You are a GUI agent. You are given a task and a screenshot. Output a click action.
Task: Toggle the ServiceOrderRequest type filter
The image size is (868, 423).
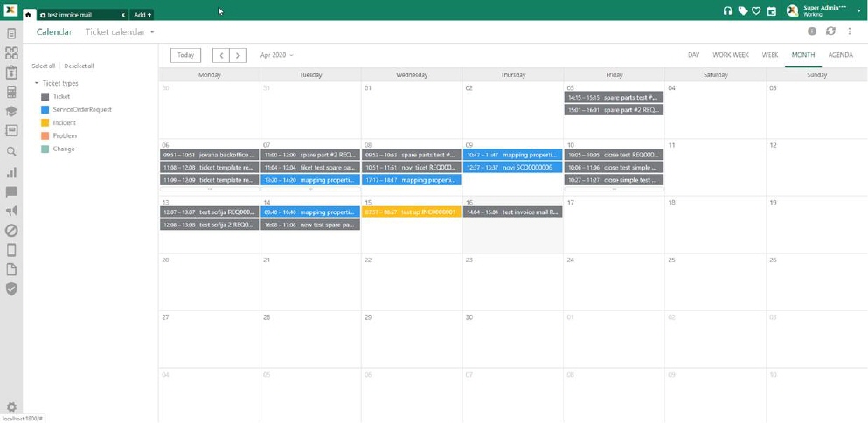[45, 110]
